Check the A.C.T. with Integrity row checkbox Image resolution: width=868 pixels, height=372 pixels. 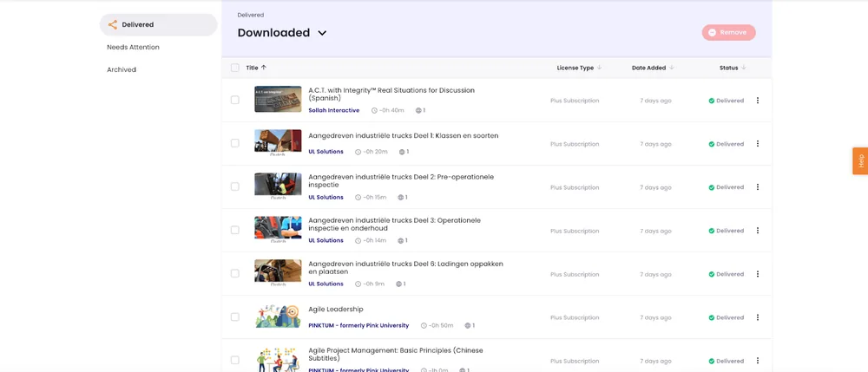click(235, 100)
